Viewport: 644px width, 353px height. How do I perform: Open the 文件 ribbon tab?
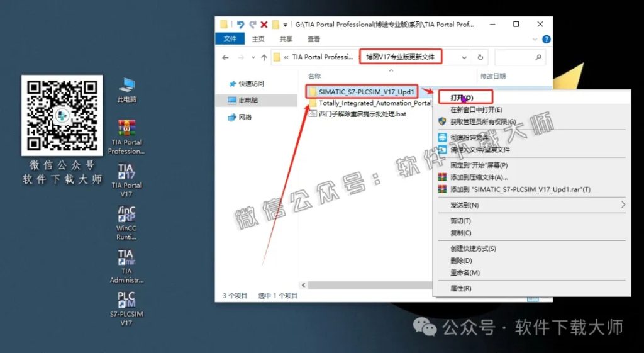click(x=230, y=38)
